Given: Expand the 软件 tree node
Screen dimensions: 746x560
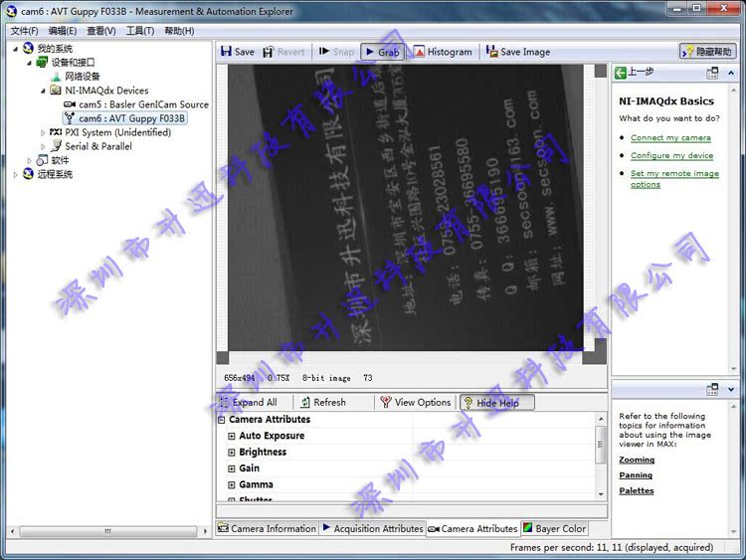Looking at the screenshot, I should [30, 160].
